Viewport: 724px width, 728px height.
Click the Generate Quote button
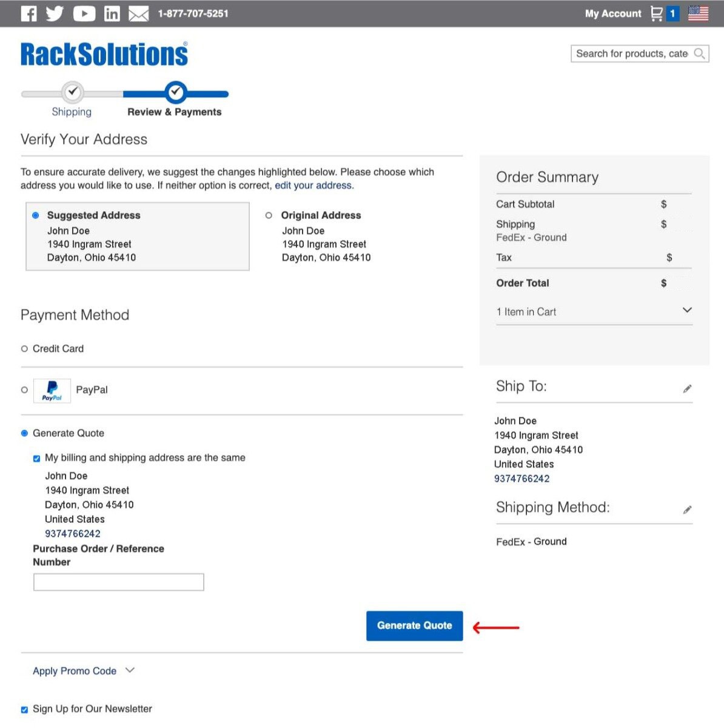coord(415,625)
